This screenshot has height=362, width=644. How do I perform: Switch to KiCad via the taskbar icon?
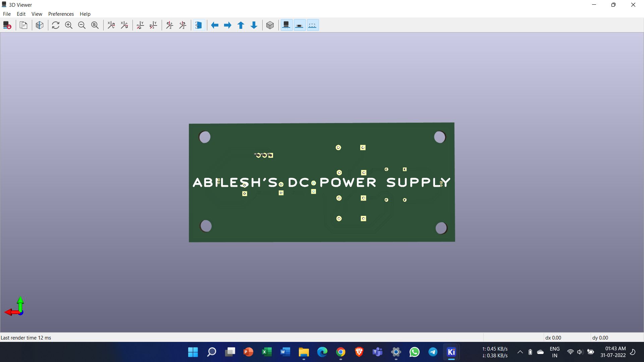pyautogui.click(x=451, y=352)
